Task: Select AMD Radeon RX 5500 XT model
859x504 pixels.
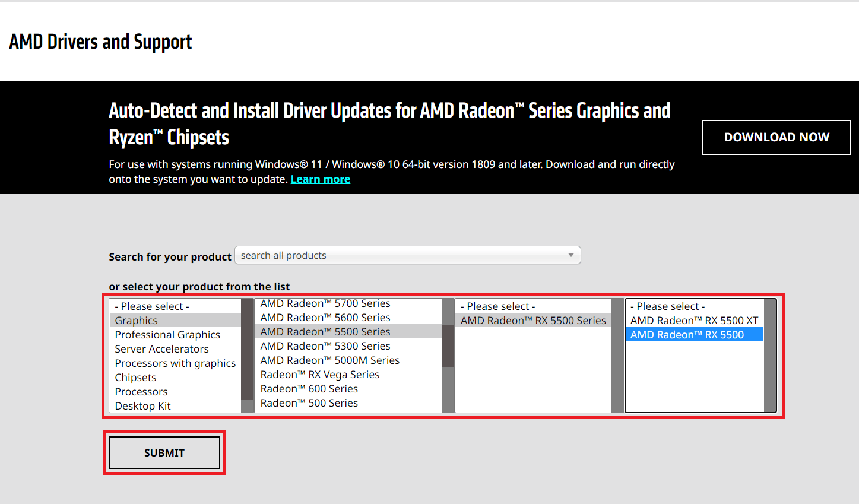Action: [695, 321]
